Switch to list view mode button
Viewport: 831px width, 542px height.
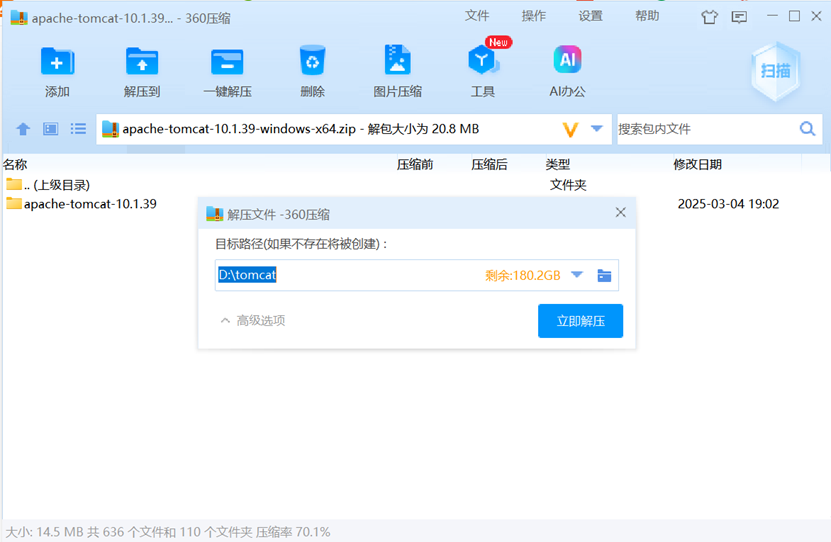78,129
